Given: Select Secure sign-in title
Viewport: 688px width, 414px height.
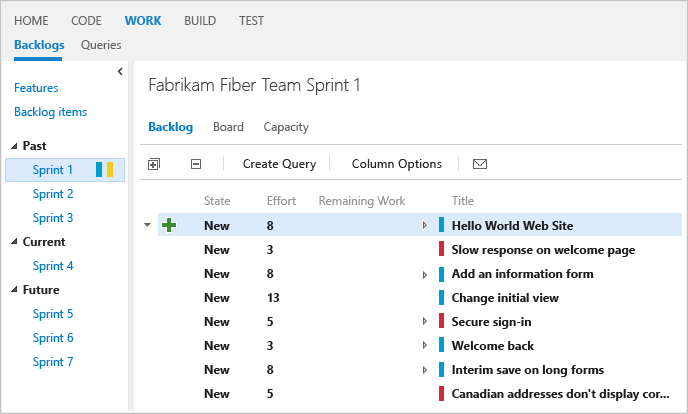Looking at the screenshot, I should (491, 322).
